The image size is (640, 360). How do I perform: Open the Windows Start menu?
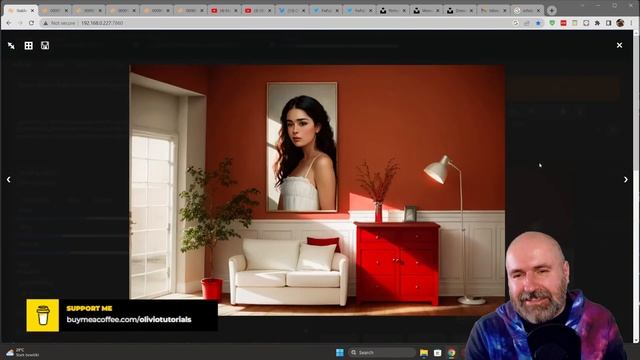coord(340,353)
